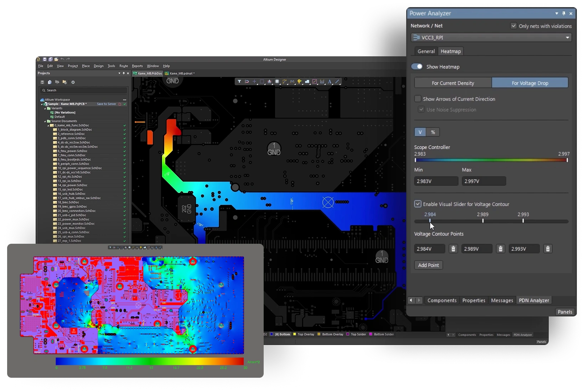
Task: Click the Place Line tool icon
Action: [337, 82]
